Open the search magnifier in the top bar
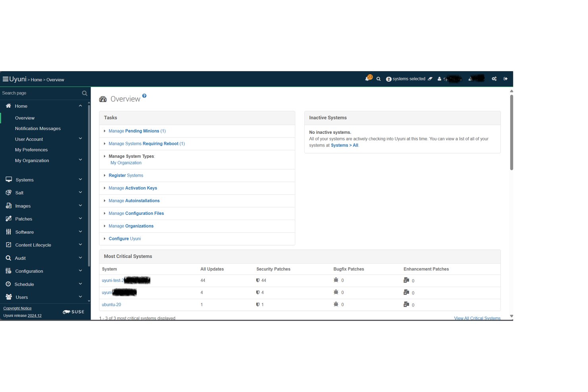588x392 pixels. pyautogui.click(x=379, y=79)
